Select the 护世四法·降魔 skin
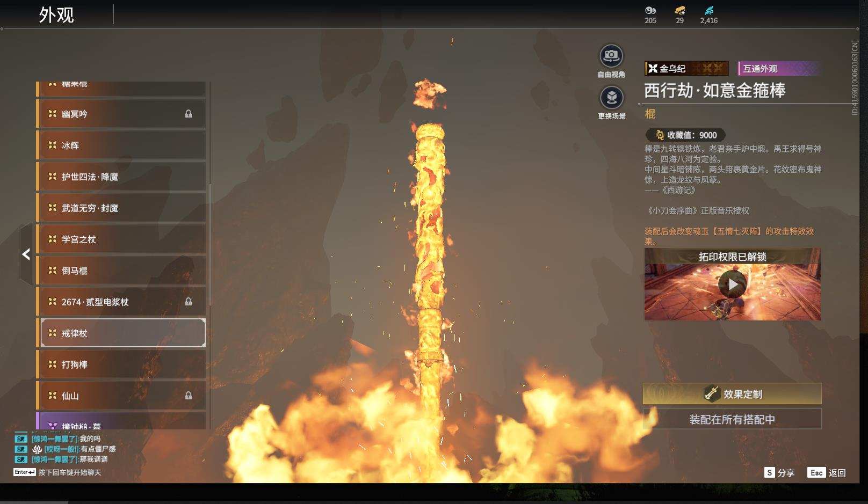Viewport: 868px width, 504px height. 121,177
